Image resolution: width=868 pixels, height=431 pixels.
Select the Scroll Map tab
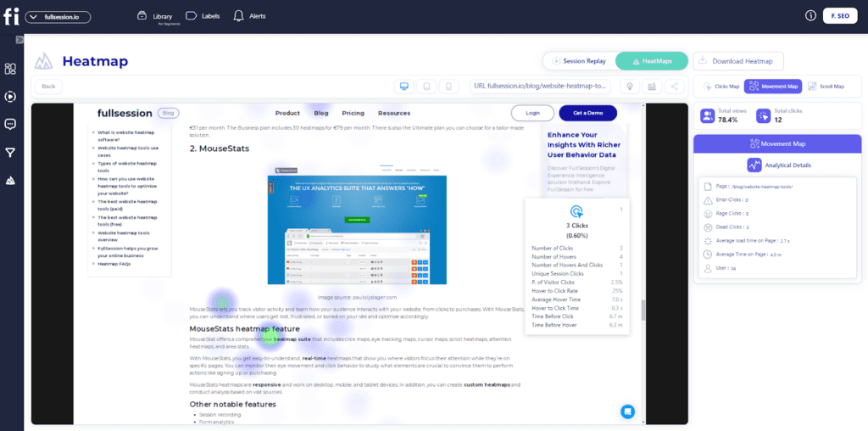[825, 87]
